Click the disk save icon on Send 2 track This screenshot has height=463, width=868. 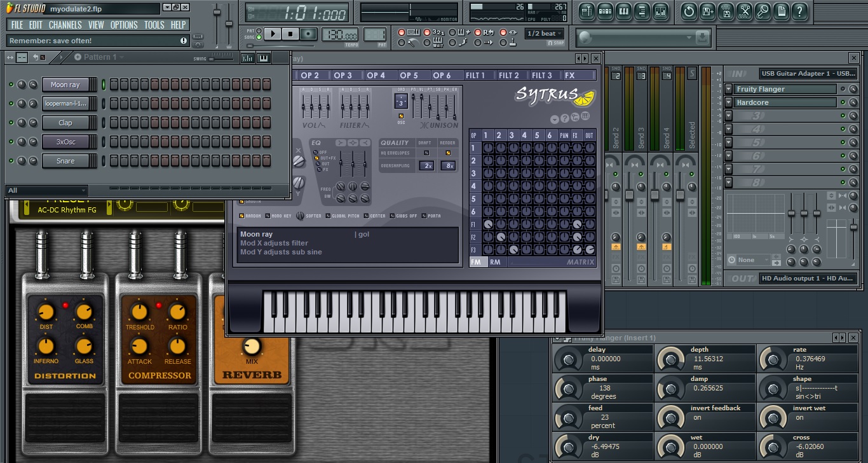coord(616,280)
